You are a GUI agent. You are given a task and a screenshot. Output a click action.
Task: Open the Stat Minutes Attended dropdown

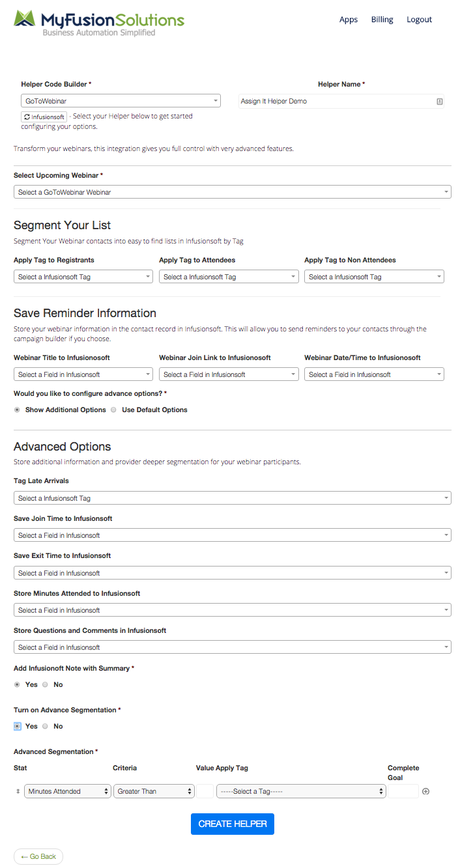[x=68, y=791]
